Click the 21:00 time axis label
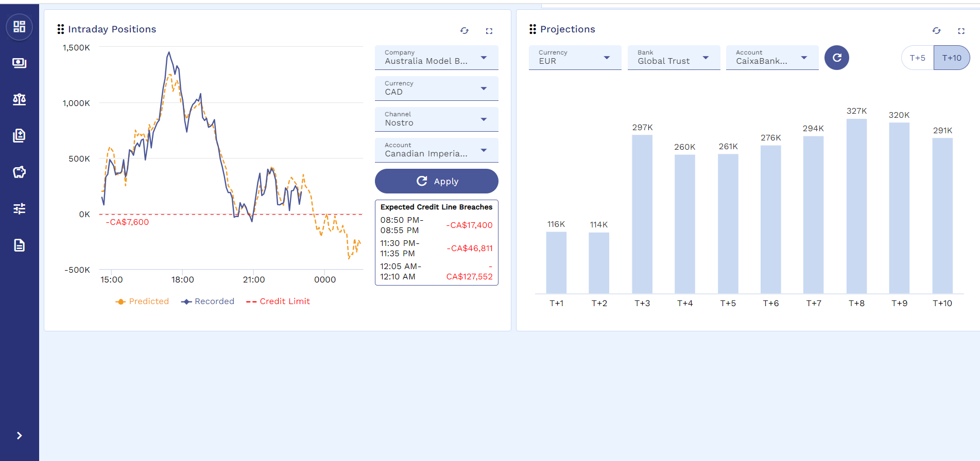980x461 pixels. coord(254,280)
